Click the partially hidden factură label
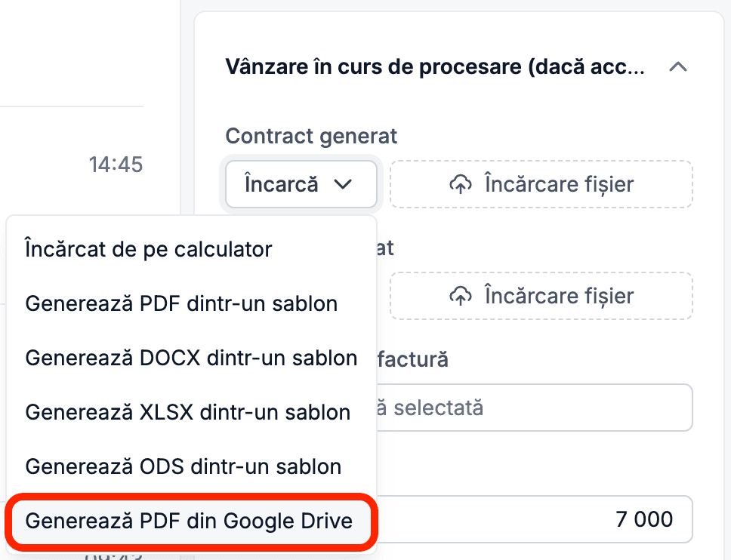This screenshot has height=560, width=731. point(412,359)
